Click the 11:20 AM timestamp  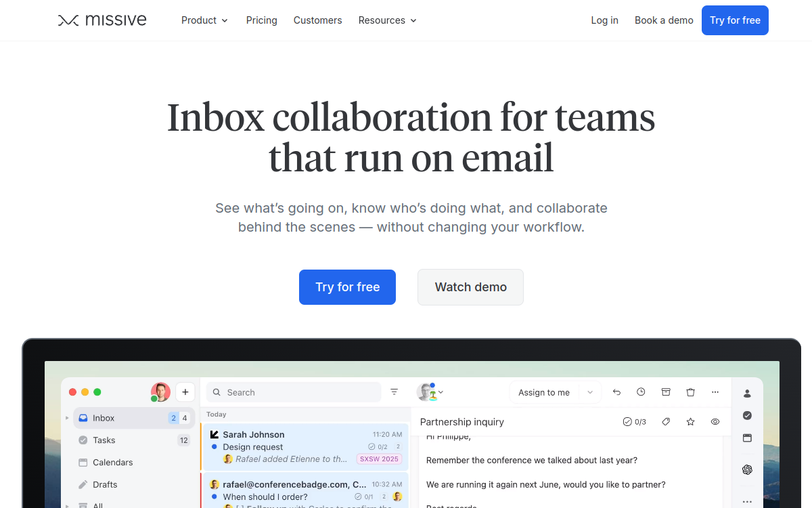click(x=387, y=435)
